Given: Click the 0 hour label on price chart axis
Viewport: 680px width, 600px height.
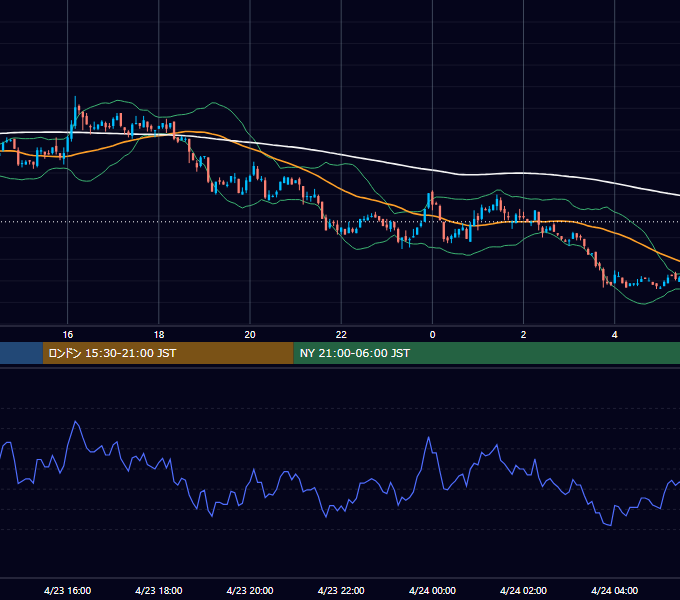Looking at the screenshot, I should click(432, 335).
